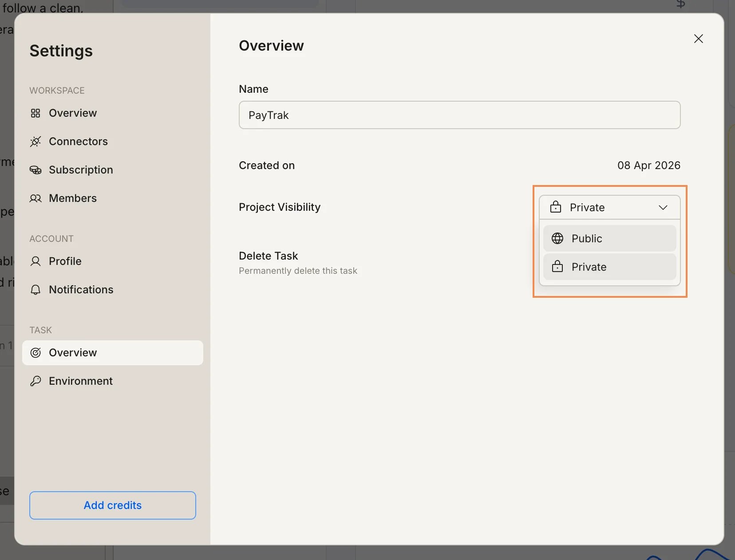This screenshot has height=560, width=735.
Task: Open the Environment task settings
Action: coord(113,381)
